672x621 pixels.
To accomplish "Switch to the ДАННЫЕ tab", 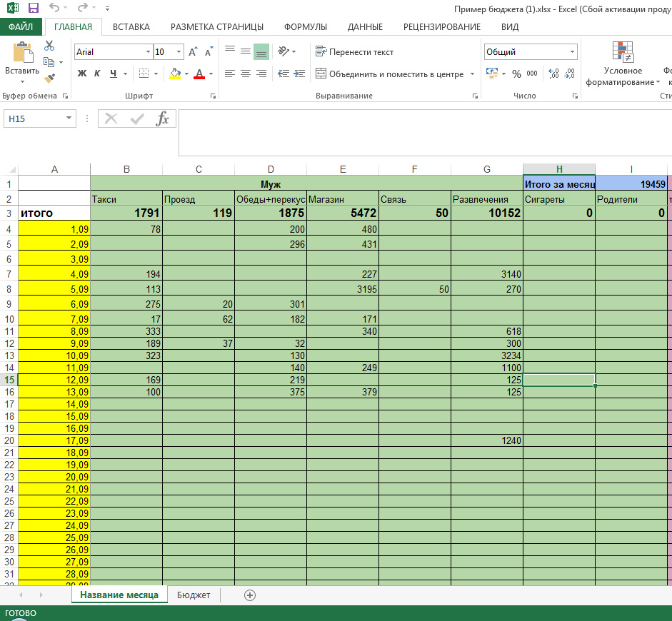I will [365, 27].
